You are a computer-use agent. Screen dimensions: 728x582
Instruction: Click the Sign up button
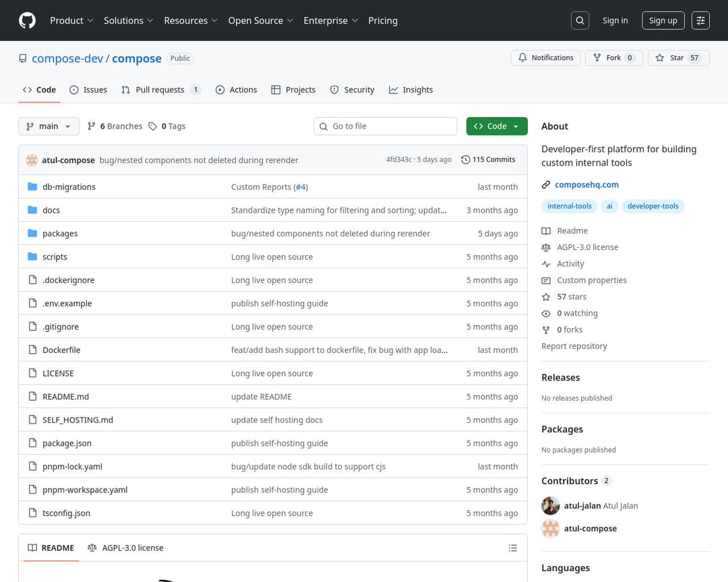(x=663, y=21)
